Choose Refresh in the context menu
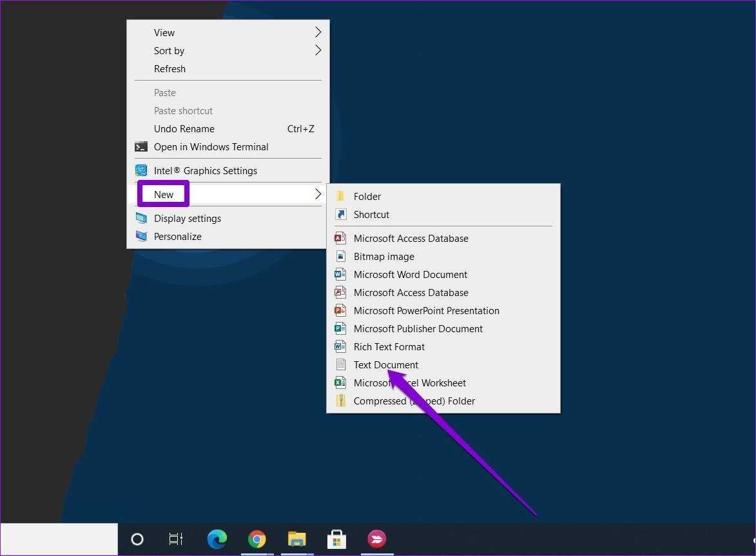This screenshot has height=556, width=756. (x=170, y=69)
